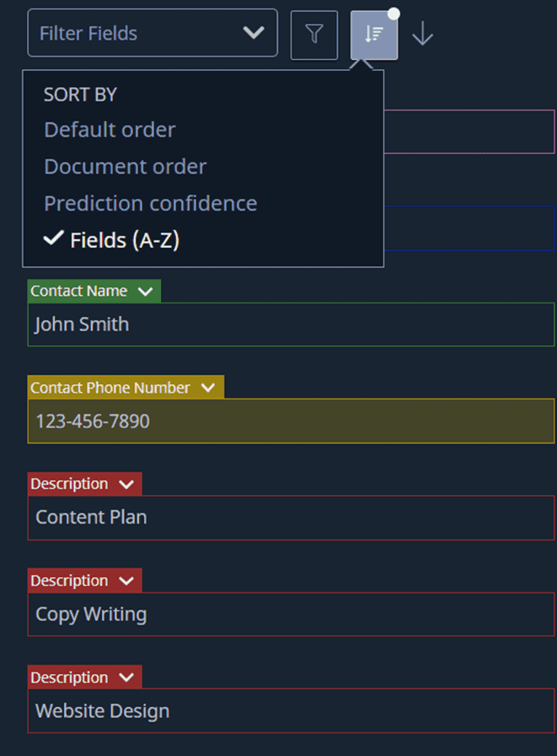This screenshot has height=756, width=557.
Task: Click the John Smith input field
Action: click(x=291, y=324)
